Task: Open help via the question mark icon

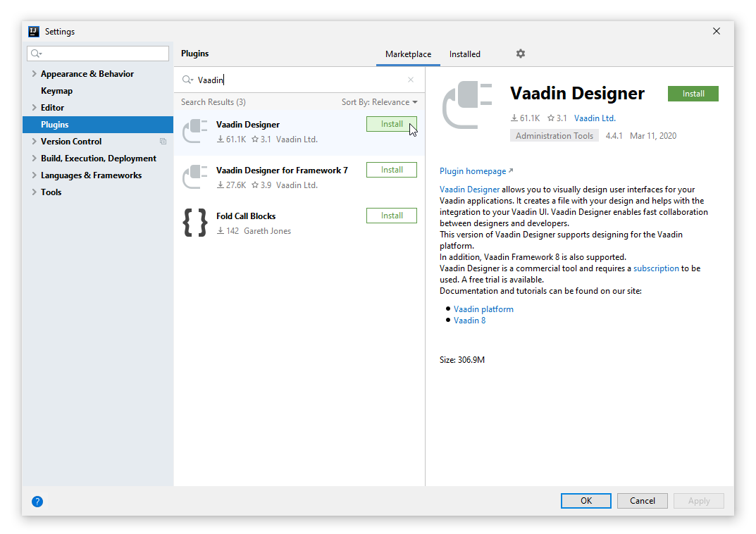Action: [x=37, y=501]
